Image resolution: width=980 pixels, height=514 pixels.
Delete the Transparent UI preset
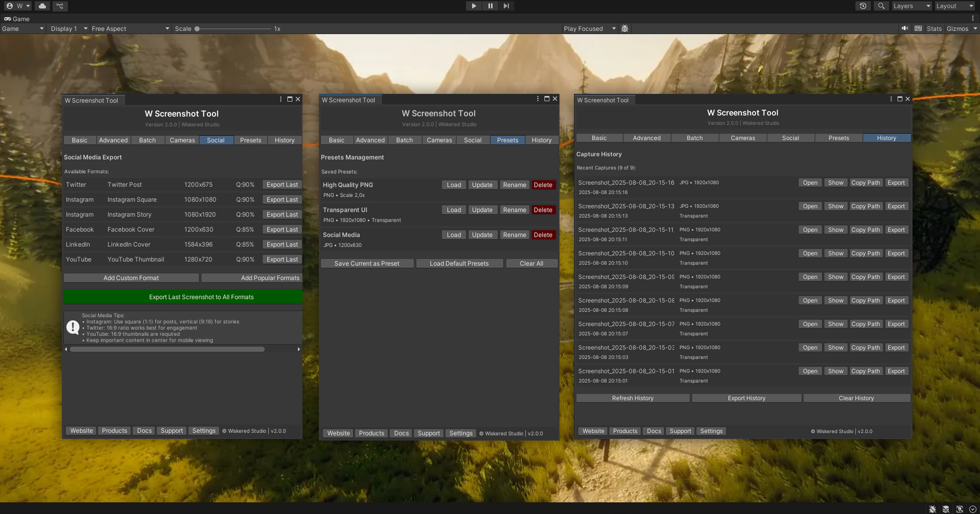click(x=543, y=210)
